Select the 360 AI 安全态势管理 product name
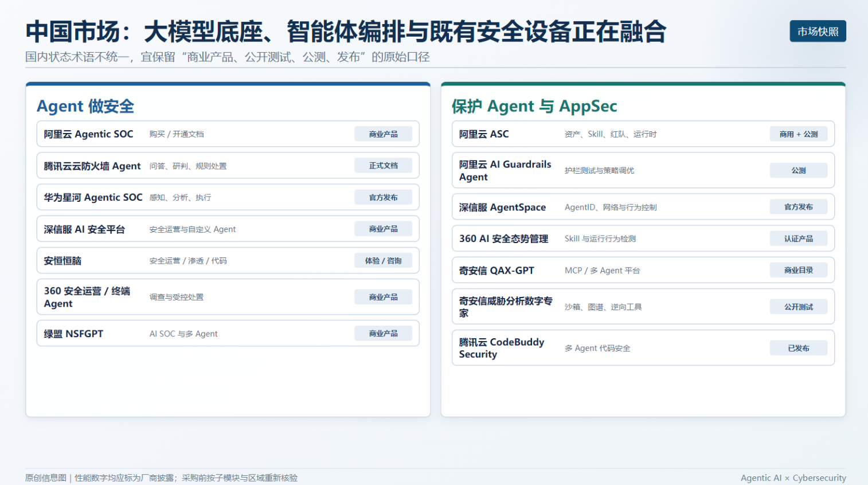The height and width of the screenshot is (485, 868). click(x=504, y=238)
